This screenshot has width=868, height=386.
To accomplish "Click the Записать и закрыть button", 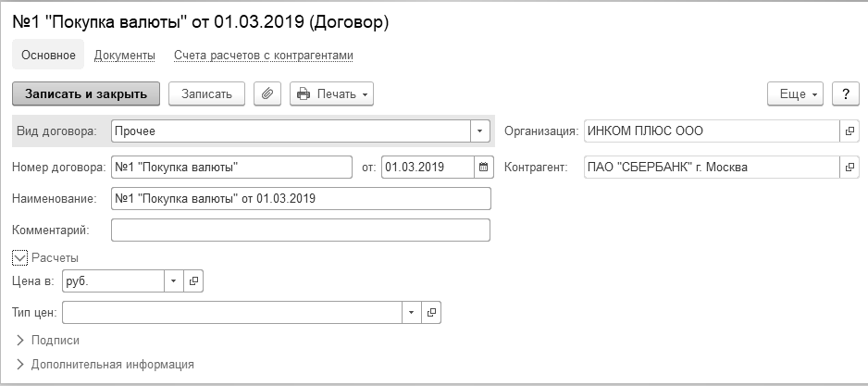I will pos(86,93).
